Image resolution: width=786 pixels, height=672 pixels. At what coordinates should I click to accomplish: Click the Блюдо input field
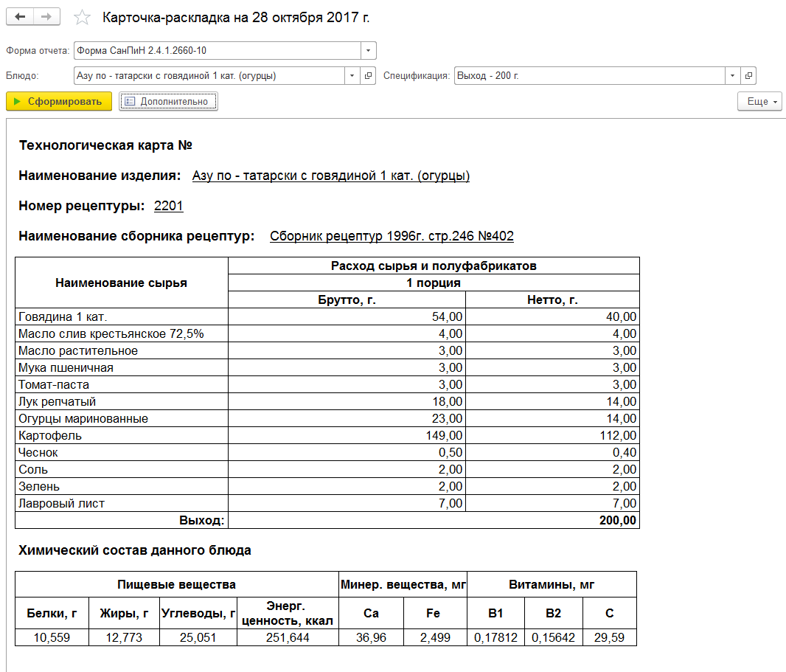(209, 76)
